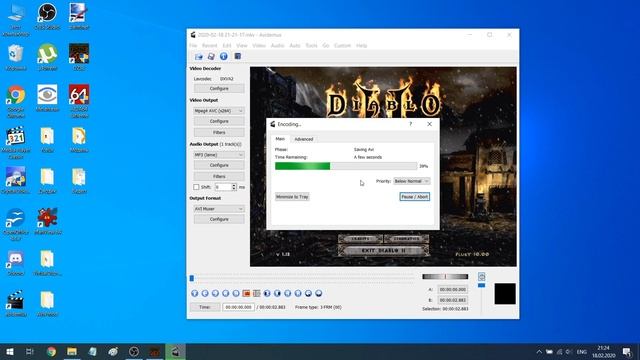Click the Play button in playback controls

[x=195, y=293]
